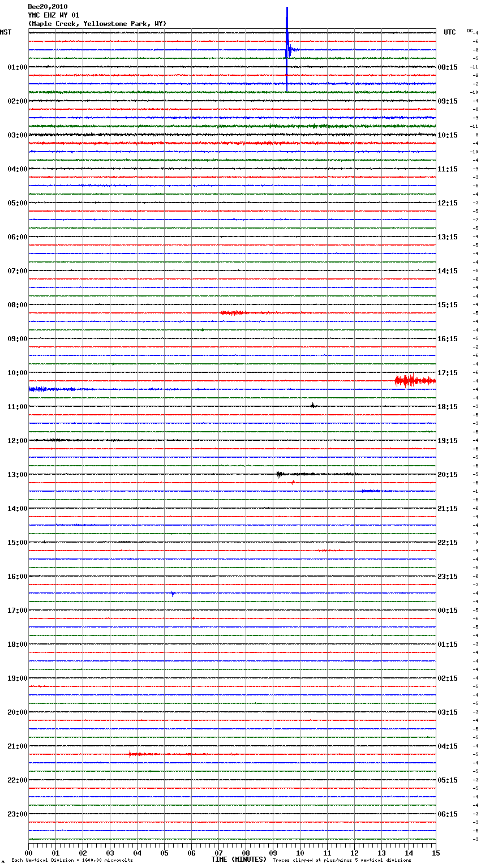Select the 06:00 MST time label
481x868 pixels.
[18, 237]
